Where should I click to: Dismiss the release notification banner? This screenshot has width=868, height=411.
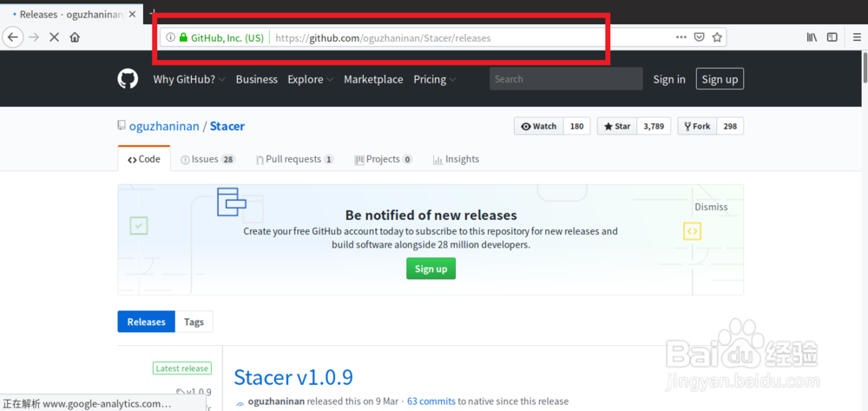point(712,207)
